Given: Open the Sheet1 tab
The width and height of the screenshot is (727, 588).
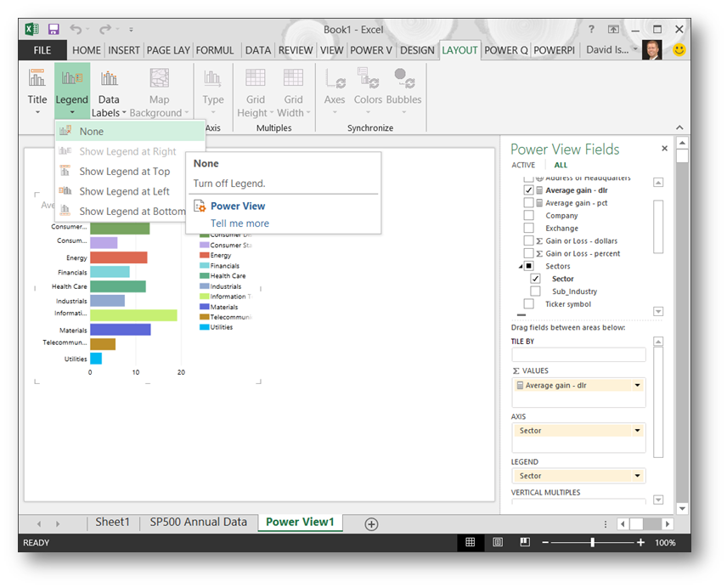Looking at the screenshot, I should 113,523.
